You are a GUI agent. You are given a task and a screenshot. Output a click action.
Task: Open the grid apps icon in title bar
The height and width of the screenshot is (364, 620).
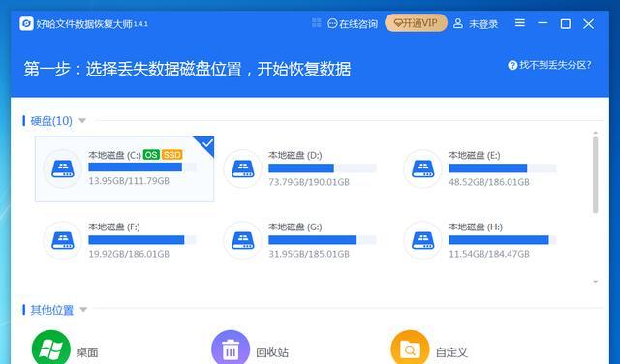317,23
